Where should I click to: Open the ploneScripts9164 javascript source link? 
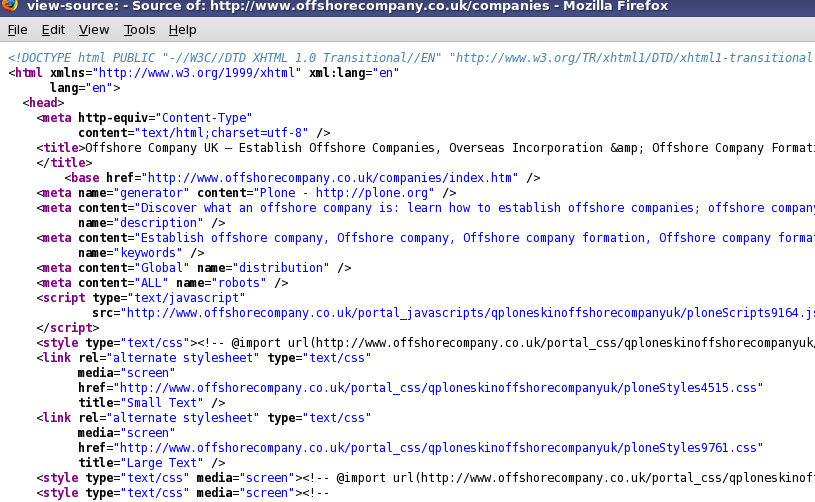[467, 313]
